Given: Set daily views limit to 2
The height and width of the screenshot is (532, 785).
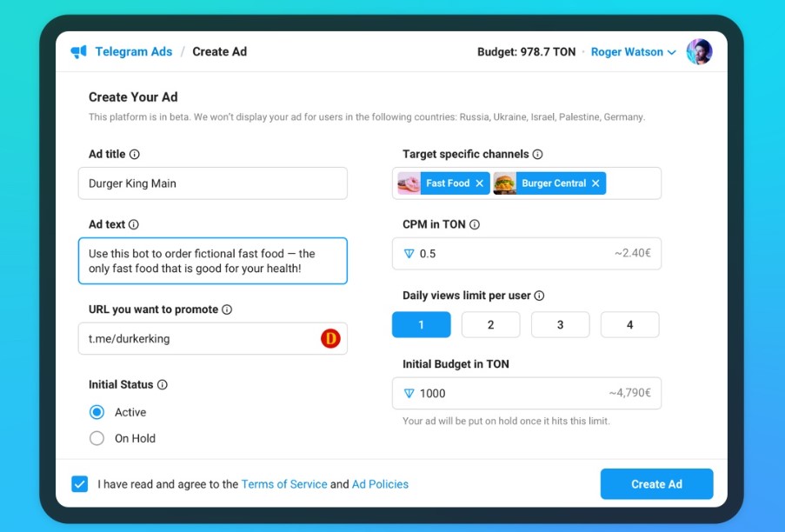Looking at the screenshot, I should pyautogui.click(x=490, y=324).
